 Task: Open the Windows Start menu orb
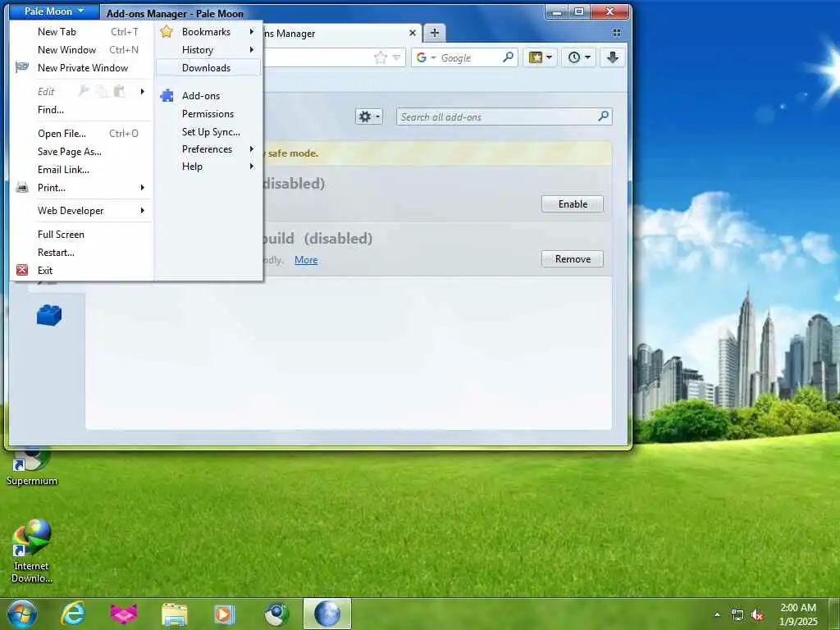(x=22, y=614)
